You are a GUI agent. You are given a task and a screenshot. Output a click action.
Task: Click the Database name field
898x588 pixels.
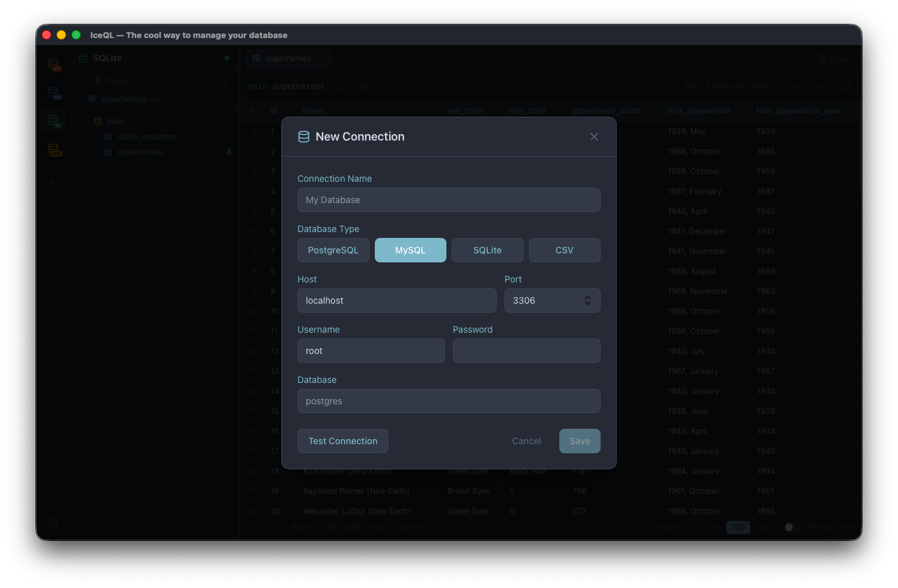449,401
